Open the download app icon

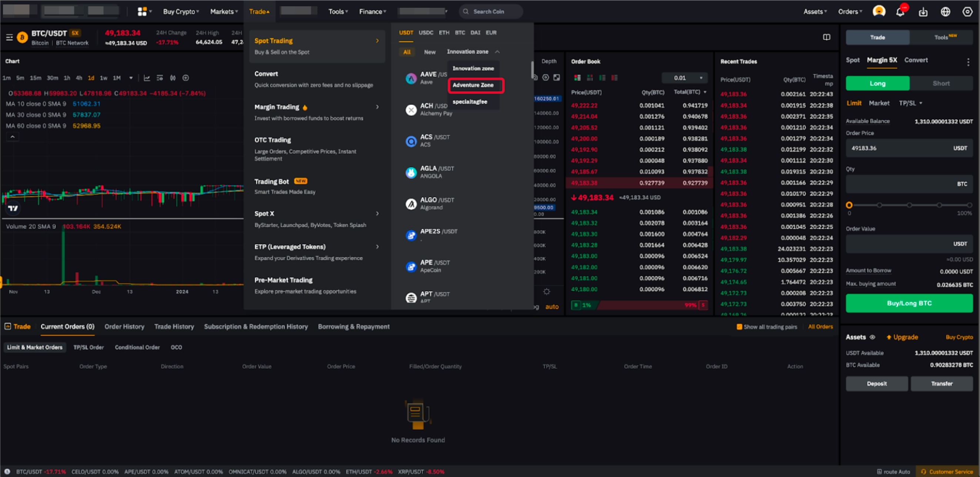click(923, 12)
